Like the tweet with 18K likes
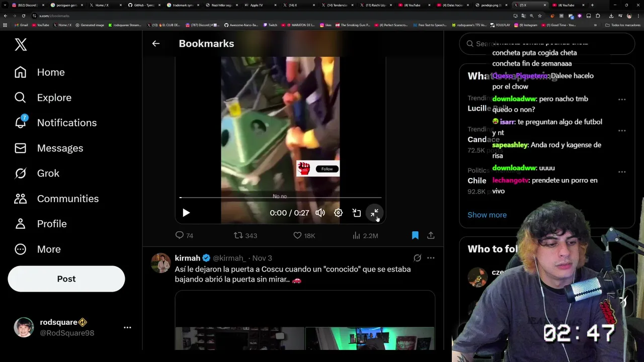This screenshot has height=362, width=644. point(304,235)
